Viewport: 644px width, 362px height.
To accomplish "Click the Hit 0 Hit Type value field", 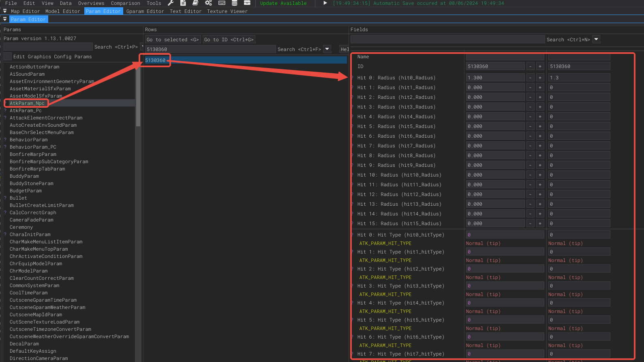I will (505, 235).
